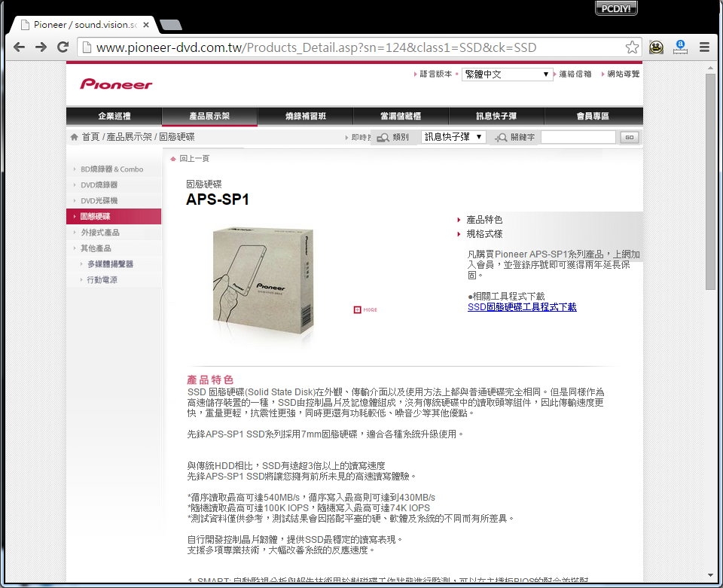Click 首頁 in the breadcrumb

point(90,137)
